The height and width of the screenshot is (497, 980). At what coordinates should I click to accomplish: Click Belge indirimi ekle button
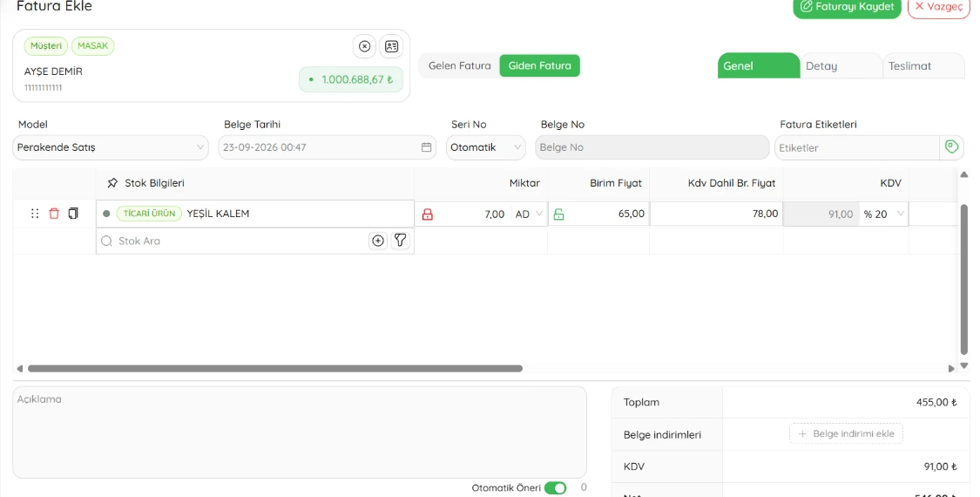point(846,433)
